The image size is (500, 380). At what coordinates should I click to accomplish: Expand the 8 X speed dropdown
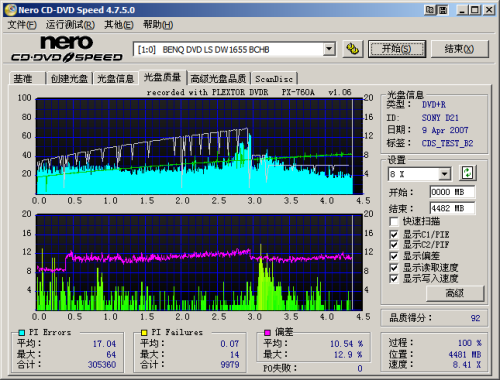click(x=444, y=174)
